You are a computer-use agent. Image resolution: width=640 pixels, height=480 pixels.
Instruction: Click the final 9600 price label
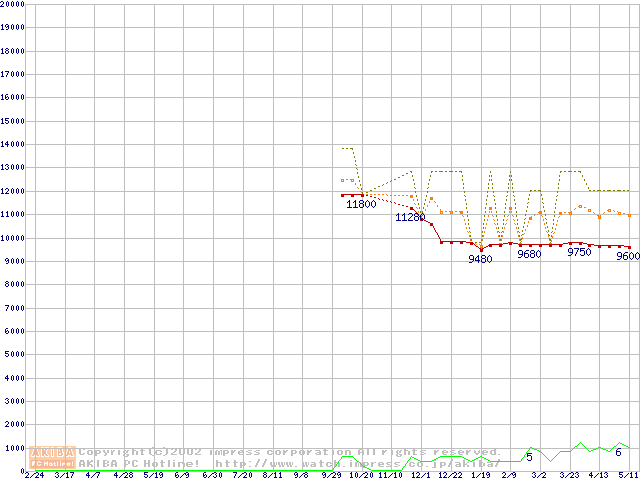click(628, 256)
